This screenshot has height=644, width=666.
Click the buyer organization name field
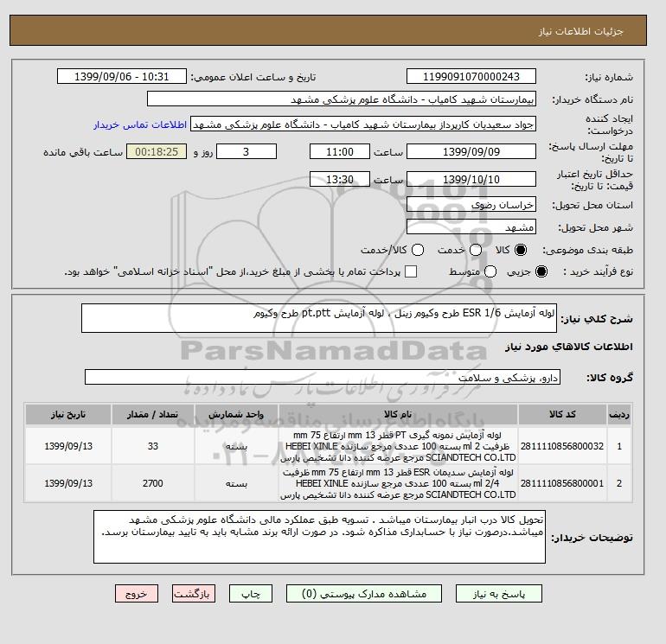[342, 99]
